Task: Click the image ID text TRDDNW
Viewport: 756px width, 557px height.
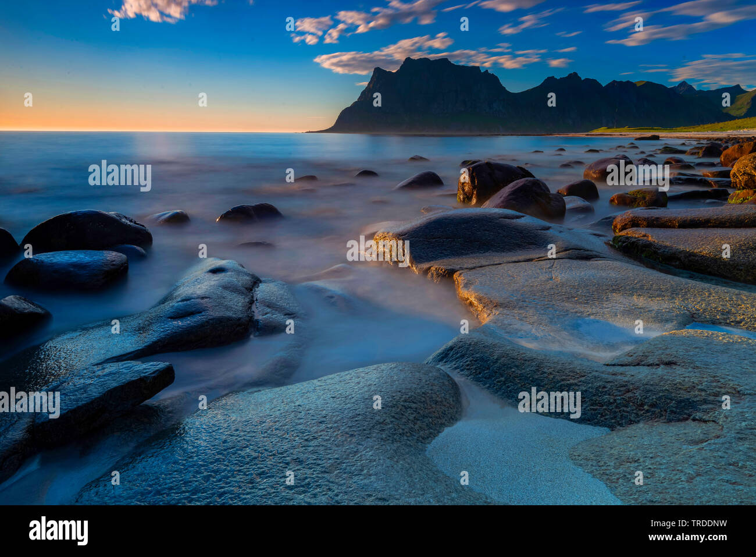Action: tap(690, 523)
